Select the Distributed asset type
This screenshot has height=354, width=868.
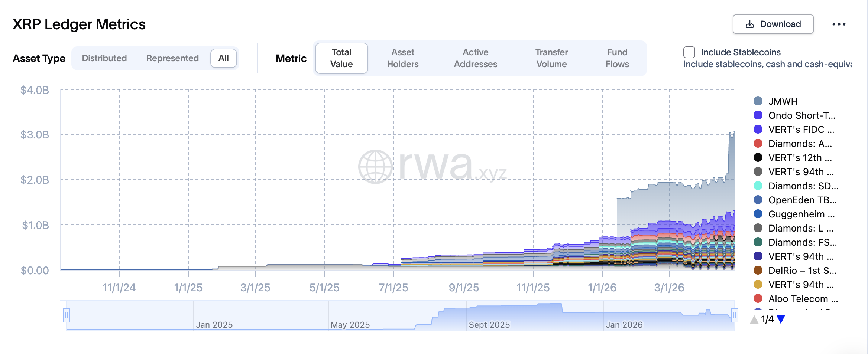pyautogui.click(x=104, y=58)
